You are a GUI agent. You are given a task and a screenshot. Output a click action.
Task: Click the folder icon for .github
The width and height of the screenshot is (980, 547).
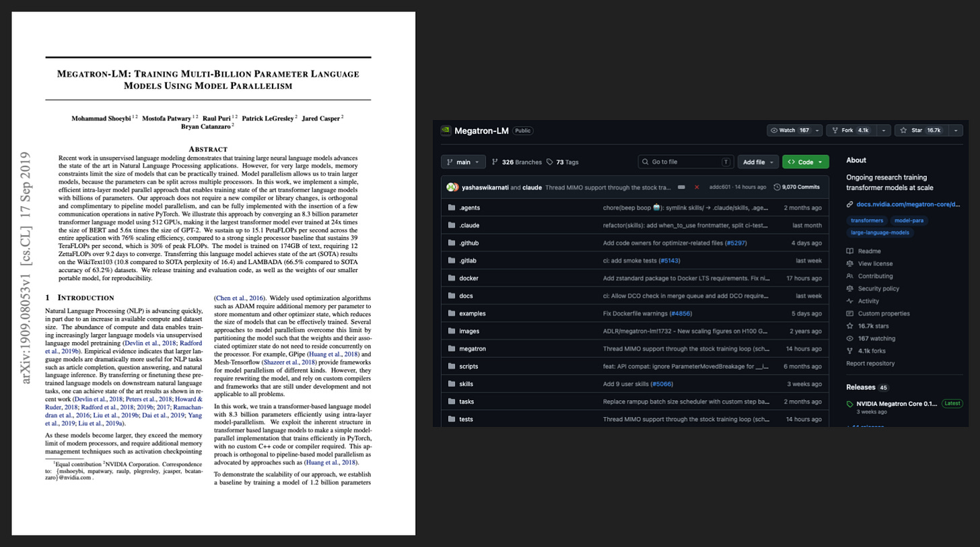pos(452,243)
